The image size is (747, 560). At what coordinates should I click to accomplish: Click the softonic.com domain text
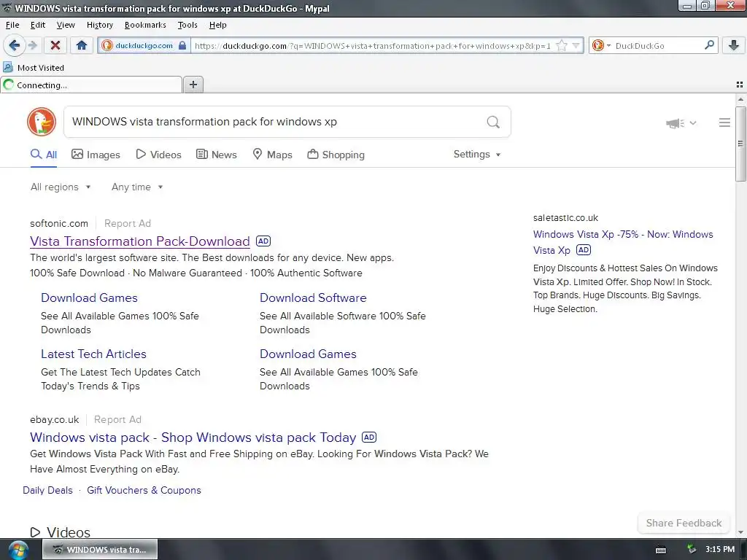point(59,223)
